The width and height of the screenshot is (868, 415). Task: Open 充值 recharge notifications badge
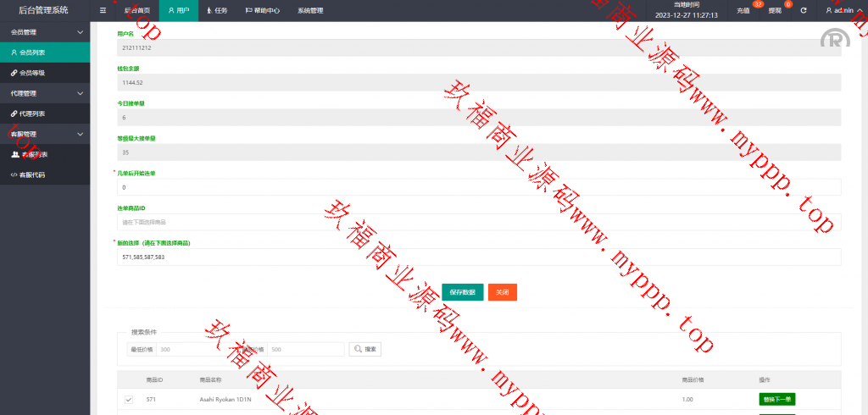(x=743, y=11)
